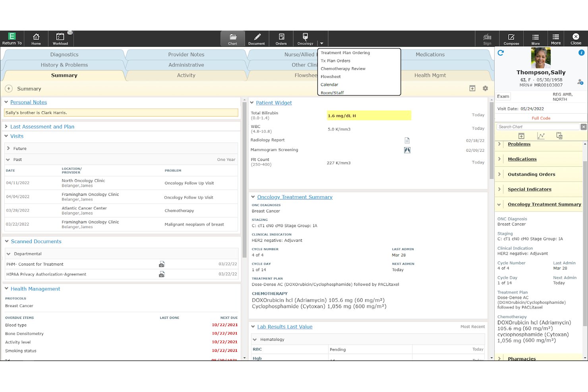Screen dimensions: 588x392
Task: Collapse Health Management section
Action: coord(7,289)
